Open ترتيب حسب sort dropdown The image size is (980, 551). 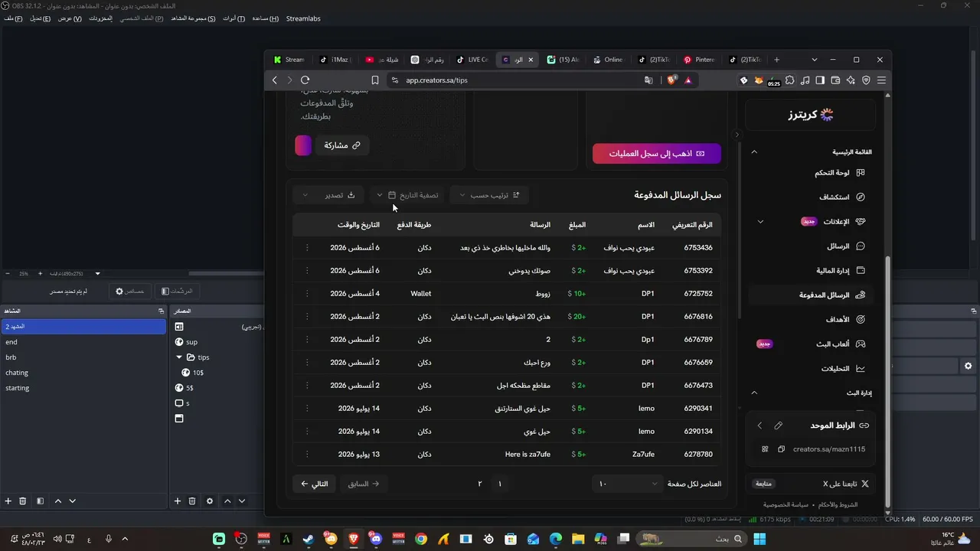[x=488, y=195]
